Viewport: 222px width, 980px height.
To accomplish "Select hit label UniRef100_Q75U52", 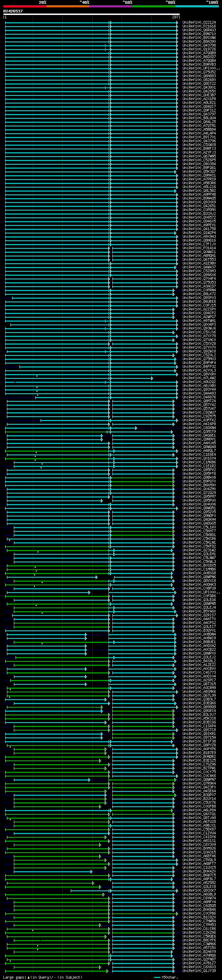I will 199,72.
